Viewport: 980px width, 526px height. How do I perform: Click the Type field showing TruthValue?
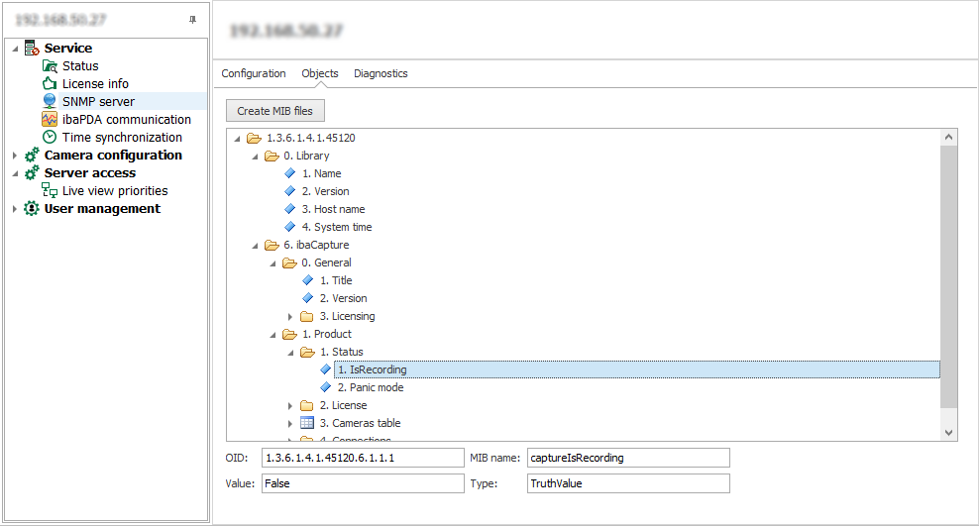(x=628, y=483)
